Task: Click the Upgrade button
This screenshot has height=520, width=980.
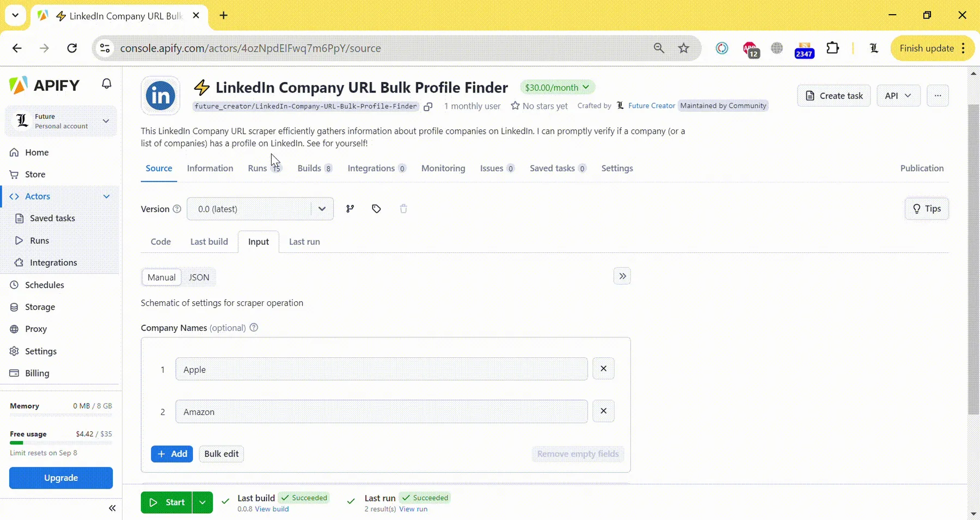Action: point(61,478)
